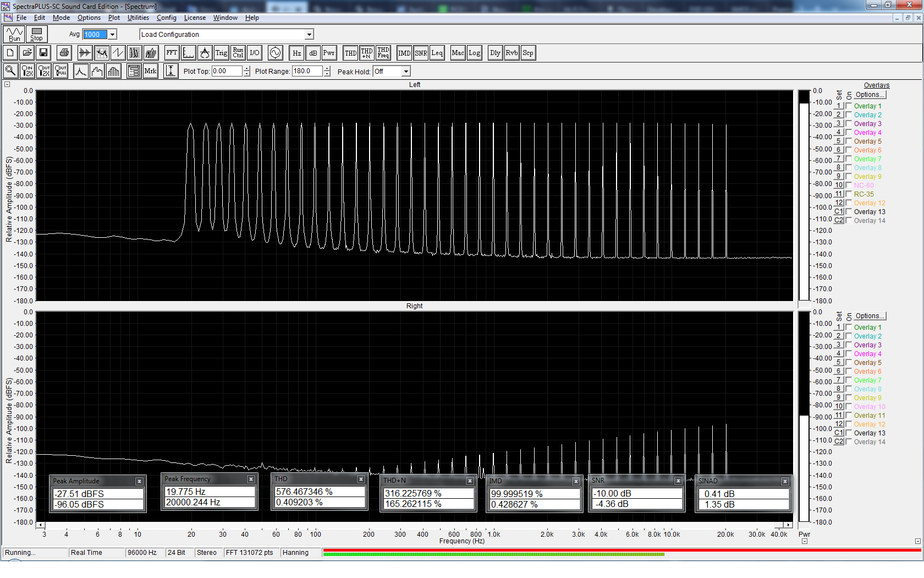The width and height of the screenshot is (924, 578).
Task: Expand the Peak Hold dropdown
Action: tap(406, 72)
